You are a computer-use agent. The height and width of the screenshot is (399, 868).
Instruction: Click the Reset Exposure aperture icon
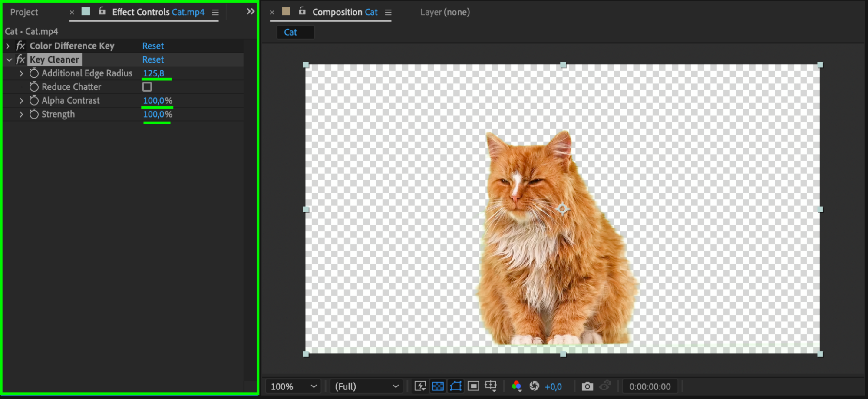click(534, 386)
